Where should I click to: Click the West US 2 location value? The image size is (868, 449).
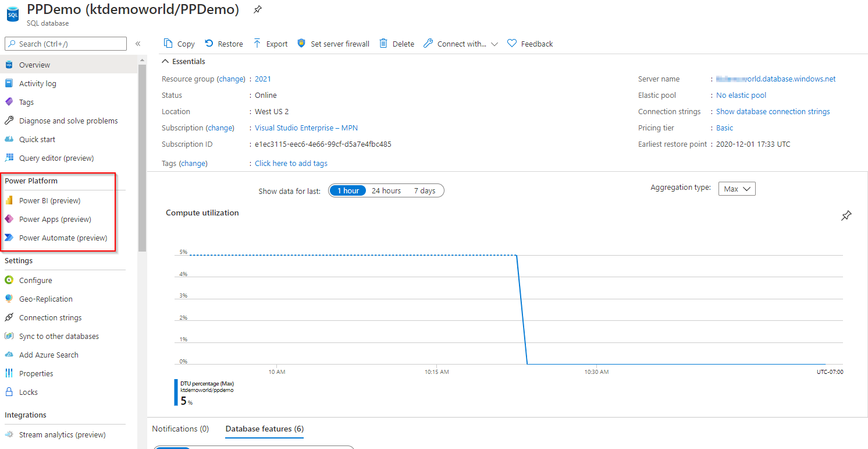(x=272, y=111)
